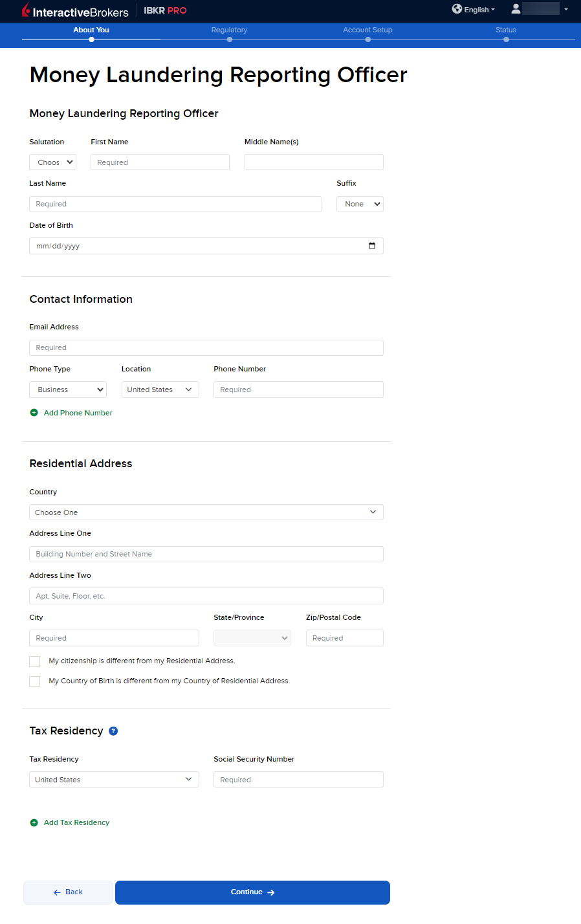Click the green plus beside Add Tax Residency
This screenshot has height=924, width=581.
pos(34,823)
